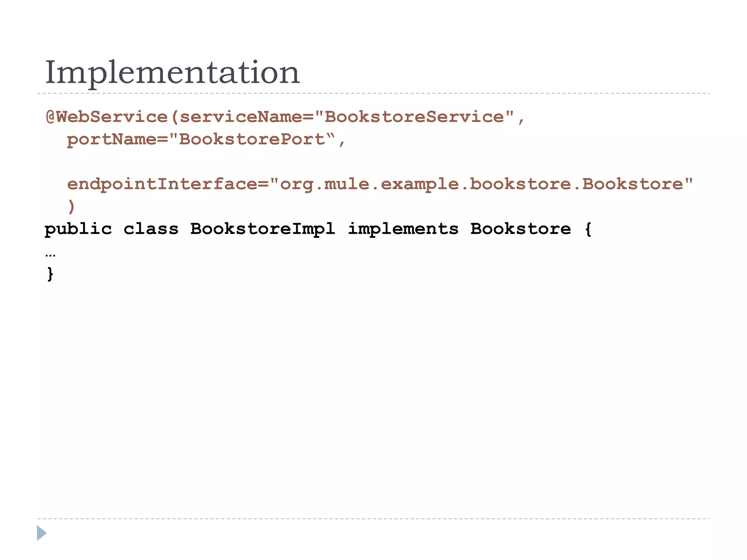747x560 pixels.
Task: Click the portName="BookstorePort" line
Action: pyautogui.click(x=206, y=140)
